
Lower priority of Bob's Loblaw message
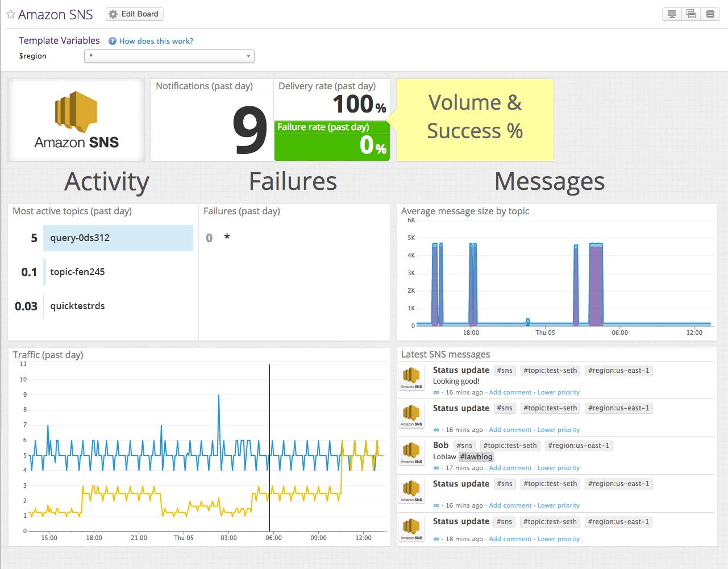point(559,468)
